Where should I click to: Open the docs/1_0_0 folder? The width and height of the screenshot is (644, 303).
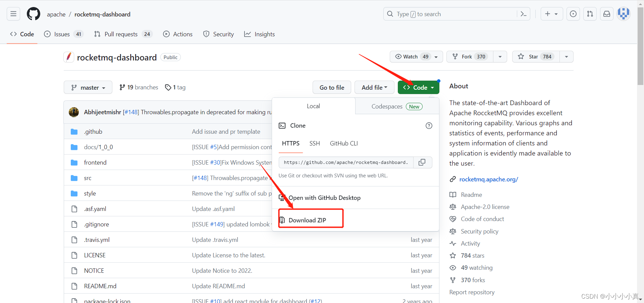(98, 147)
